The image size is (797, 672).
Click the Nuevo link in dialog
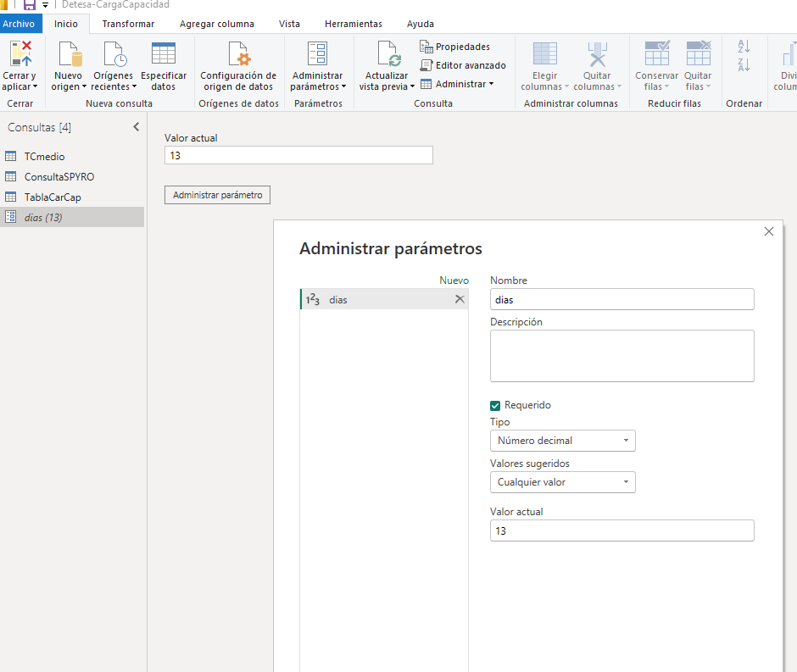pos(454,280)
